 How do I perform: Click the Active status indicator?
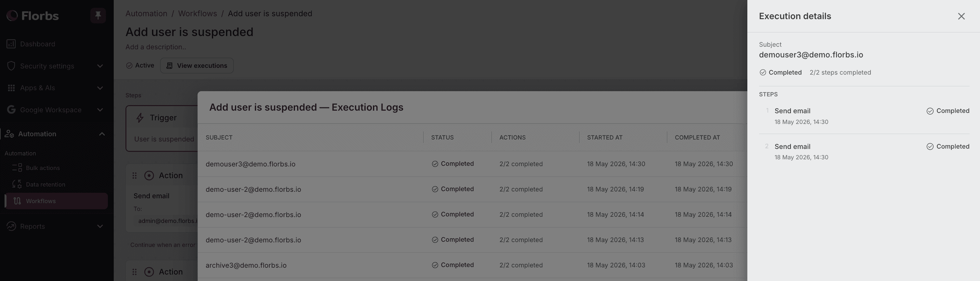(x=140, y=66)
